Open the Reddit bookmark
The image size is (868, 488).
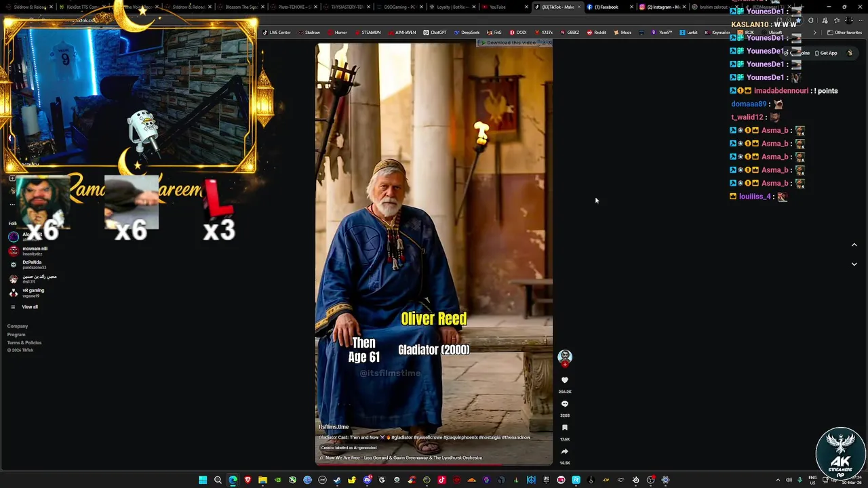point(596,33)
